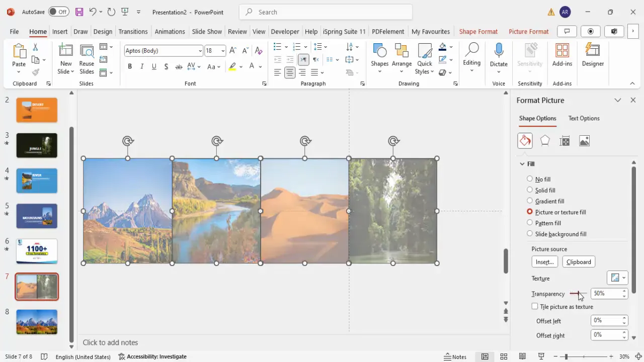Click the Undo arrow icon

tap(92, 12)
